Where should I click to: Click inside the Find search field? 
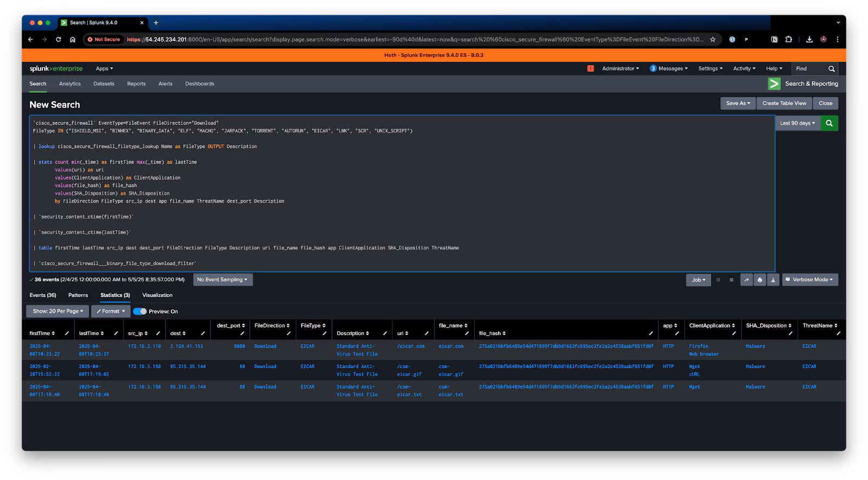(810, 68)
